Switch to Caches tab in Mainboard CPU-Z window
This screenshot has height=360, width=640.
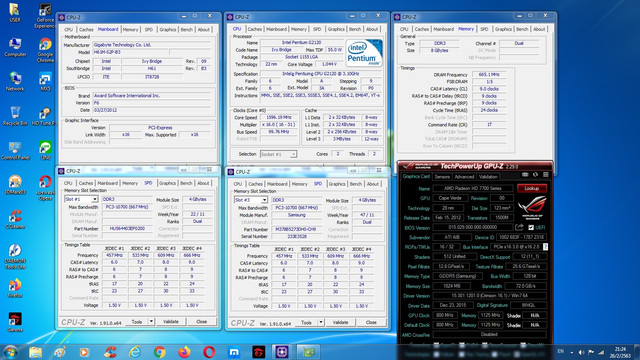point(86,29)
